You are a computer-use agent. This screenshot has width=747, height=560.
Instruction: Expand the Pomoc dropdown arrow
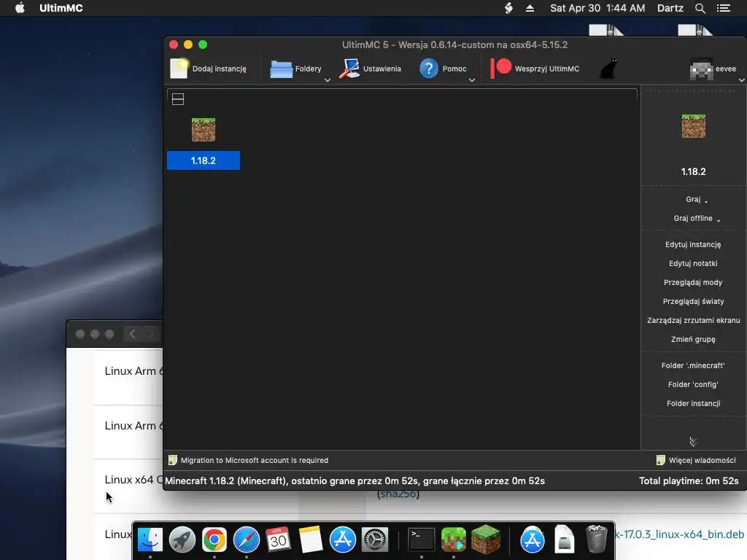coord(472,80)
